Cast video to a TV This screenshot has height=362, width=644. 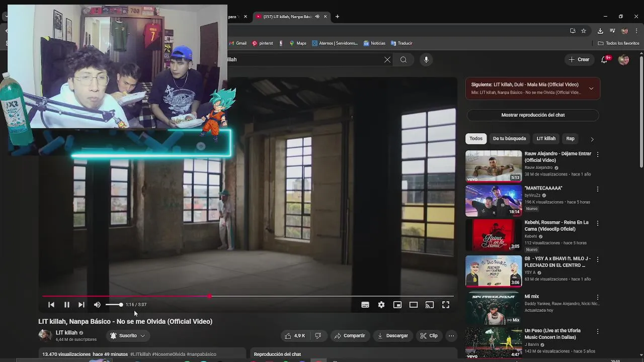tap(430, 305)
